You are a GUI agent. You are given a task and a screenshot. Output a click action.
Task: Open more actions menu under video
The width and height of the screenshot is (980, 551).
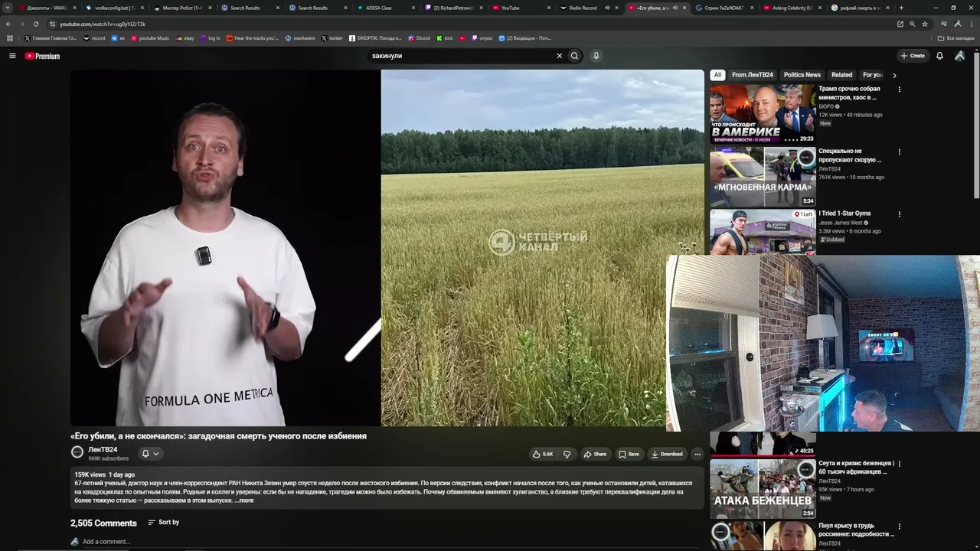coord(697,454)
